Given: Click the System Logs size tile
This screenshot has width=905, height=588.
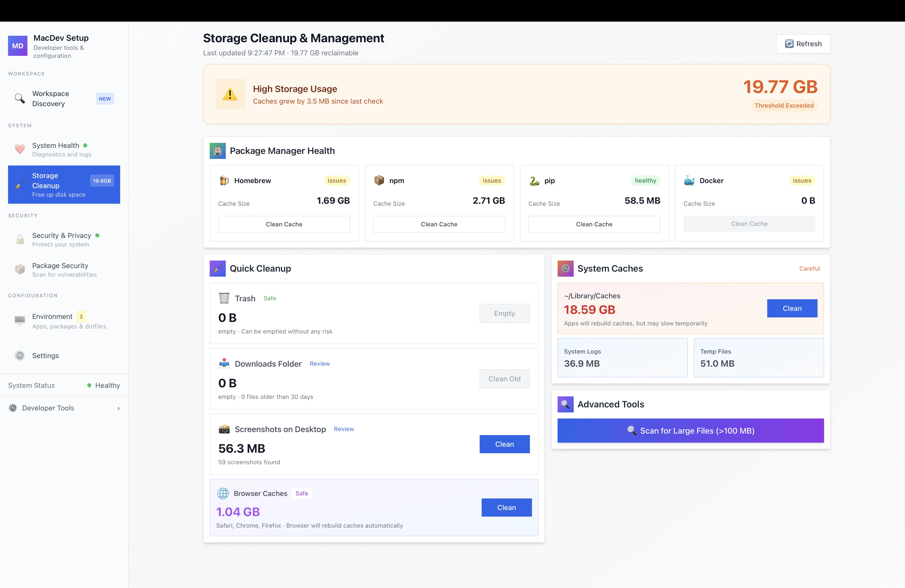Looking at the screenshot, I should [622, 358].
